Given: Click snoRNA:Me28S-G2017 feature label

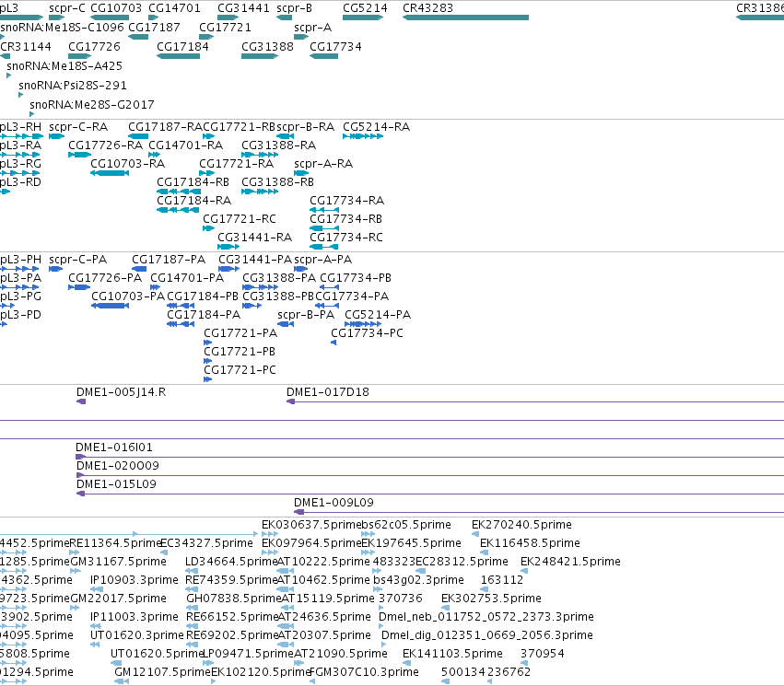Looking at the screenshot, I should [92, 105].
